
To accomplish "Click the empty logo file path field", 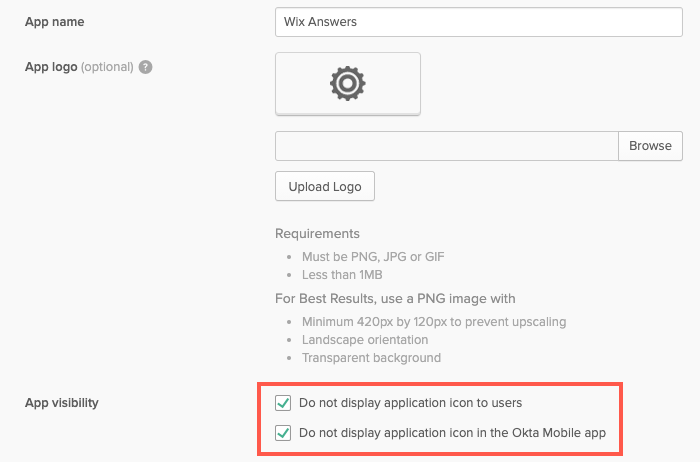I will point(447,146).
